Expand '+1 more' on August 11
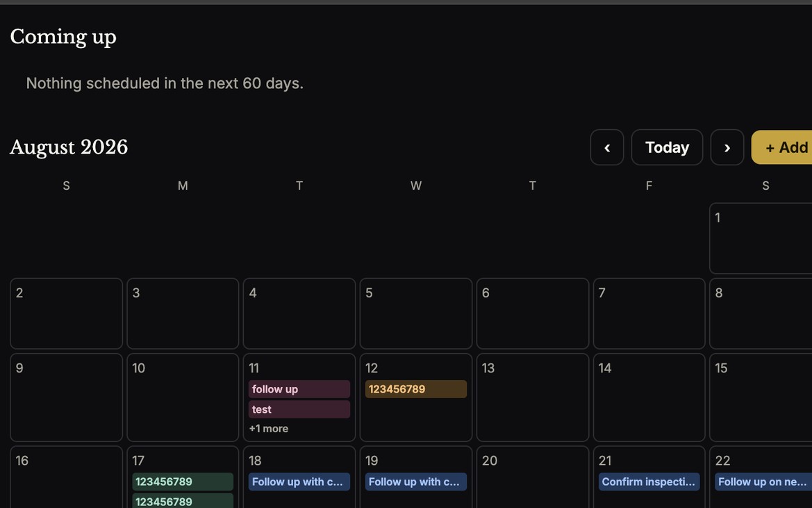 coord(269,429)
